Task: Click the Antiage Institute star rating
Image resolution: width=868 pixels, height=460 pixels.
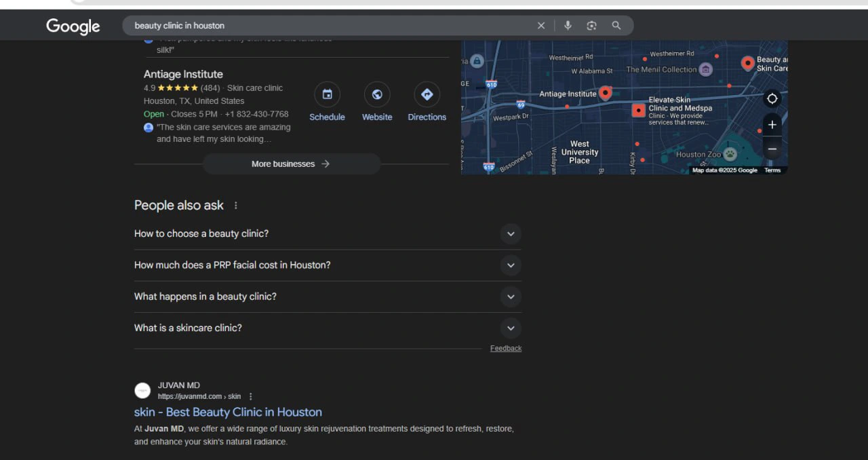Action: pyautogui.click(x=178, y=88)
